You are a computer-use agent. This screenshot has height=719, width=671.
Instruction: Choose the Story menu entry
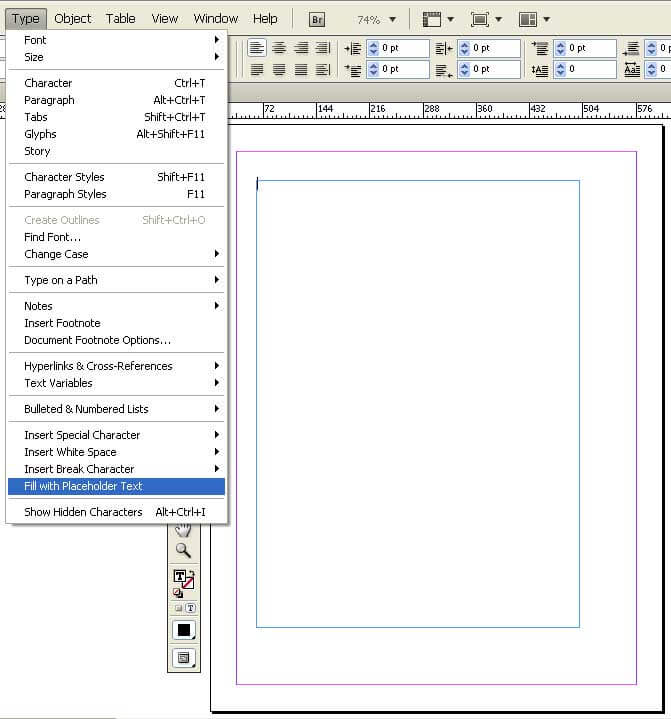coord(116,151)
